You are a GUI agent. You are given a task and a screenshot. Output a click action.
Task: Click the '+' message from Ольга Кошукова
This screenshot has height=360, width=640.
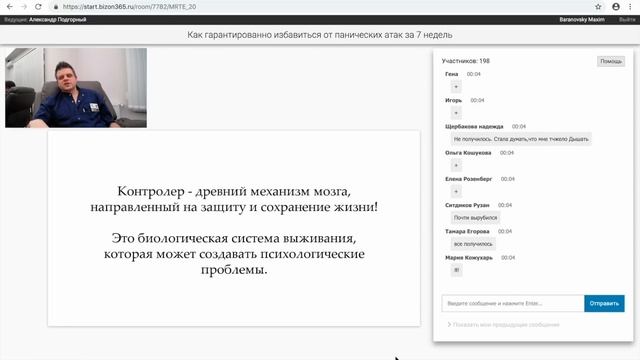pyautogui.click(x=456, y=165)
